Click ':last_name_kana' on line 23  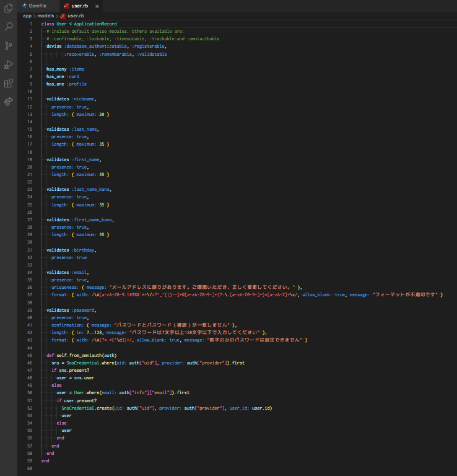coord(90,190)
